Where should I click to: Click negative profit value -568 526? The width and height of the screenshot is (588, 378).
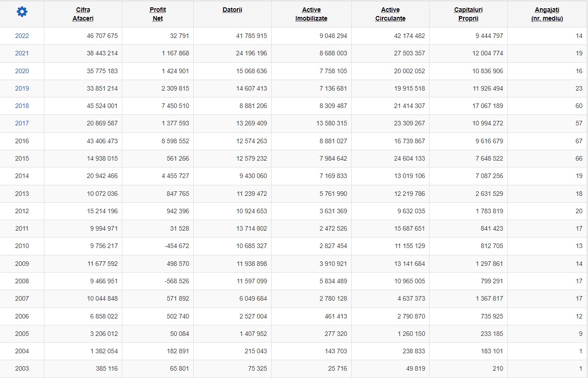(177, 281)
